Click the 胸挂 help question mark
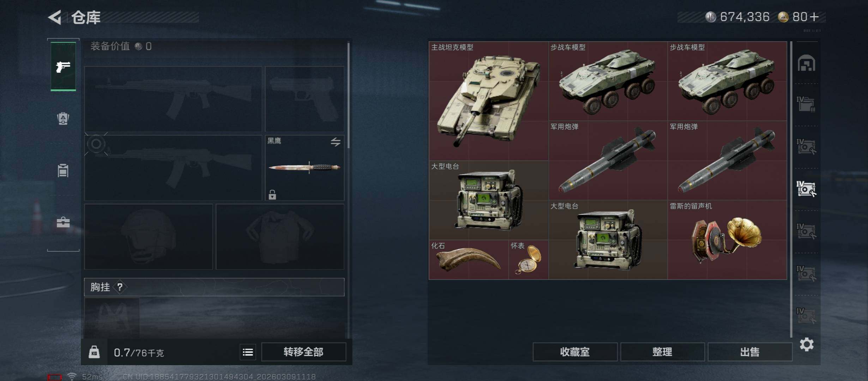Screen dimensions: 868x381 coord(120,287)
